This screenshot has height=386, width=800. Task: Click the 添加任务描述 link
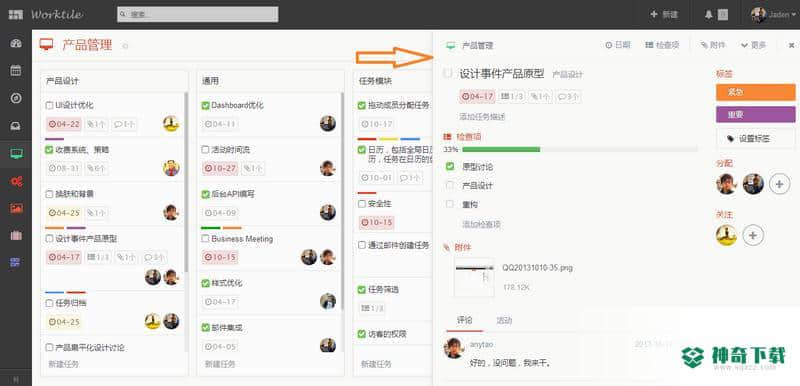pos(482,117)
